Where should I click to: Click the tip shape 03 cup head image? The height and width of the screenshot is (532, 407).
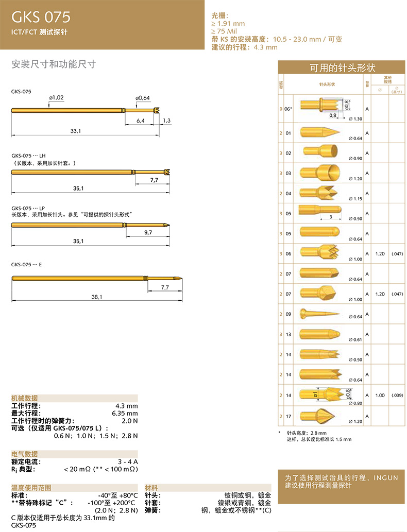point(319,173)
